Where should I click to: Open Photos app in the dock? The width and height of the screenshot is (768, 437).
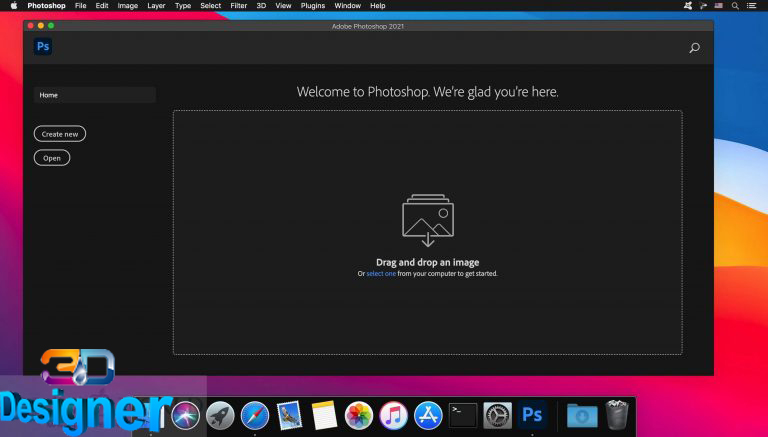pos(359,415)
